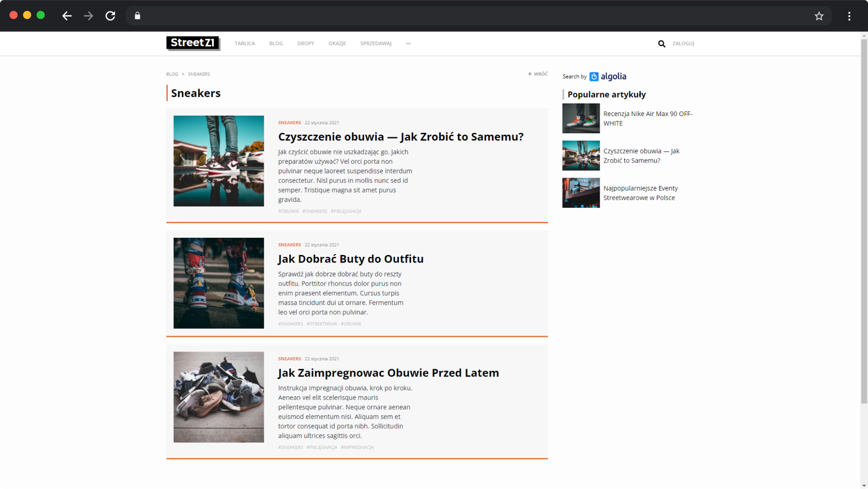Image resolution: width=868 pixels, height=489 pixels.
Task: Click the padlock site info icon
Action: (137, 16)
